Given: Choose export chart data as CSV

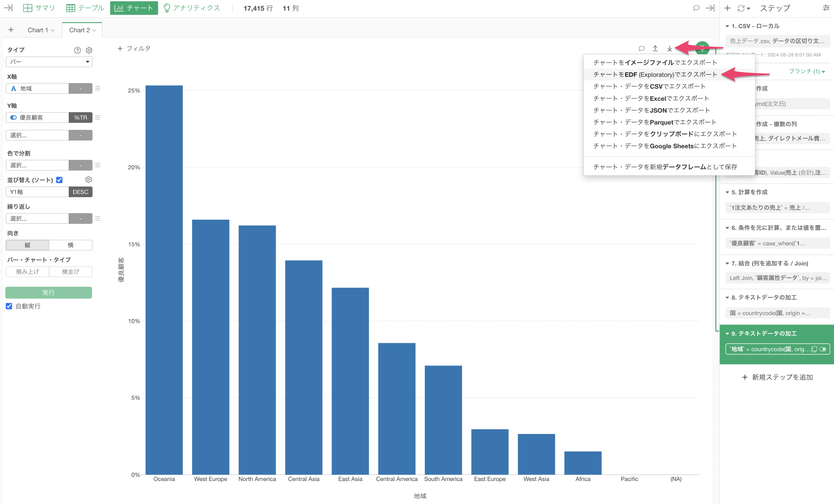Looking at the screenshot, I should pos(669,86).
